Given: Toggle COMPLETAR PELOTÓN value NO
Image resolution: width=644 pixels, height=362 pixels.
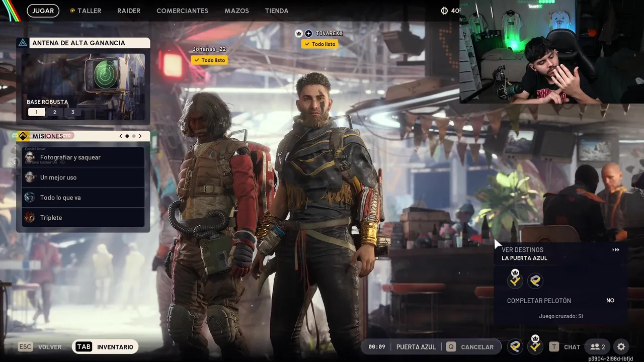Looking at the screenshot, I should click(610, 300).
